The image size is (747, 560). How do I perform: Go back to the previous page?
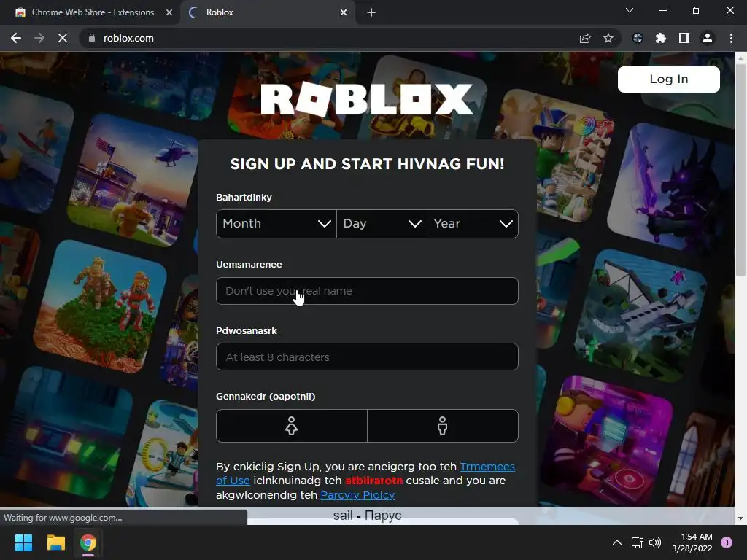tap(16, 38)
